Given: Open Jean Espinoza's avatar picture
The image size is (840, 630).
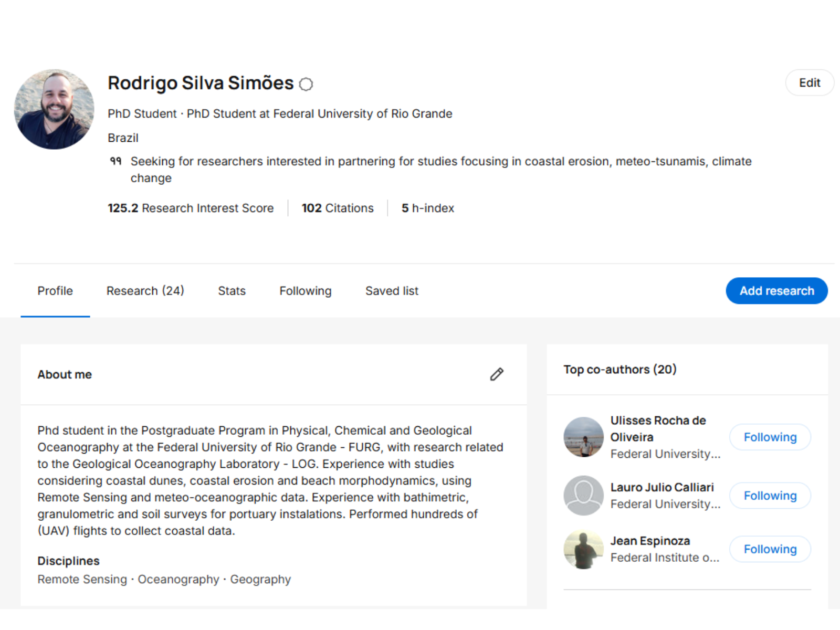Looking at the screenshot, I should [583, 549].
